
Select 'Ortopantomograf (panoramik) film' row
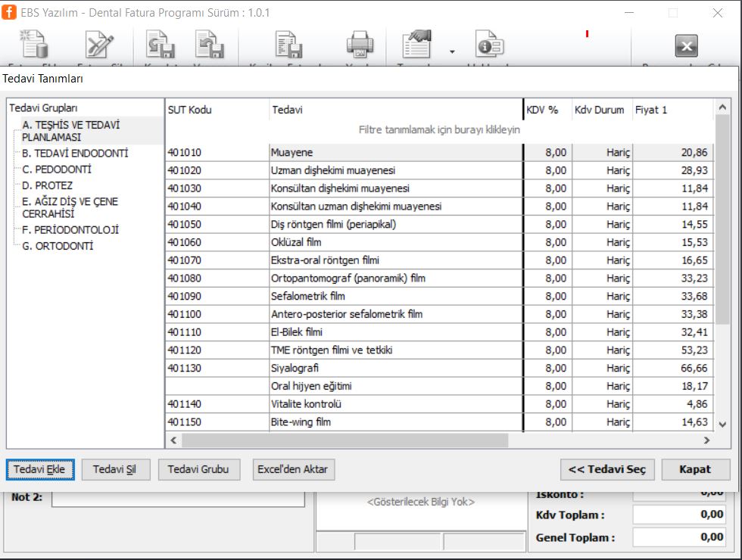439,278
